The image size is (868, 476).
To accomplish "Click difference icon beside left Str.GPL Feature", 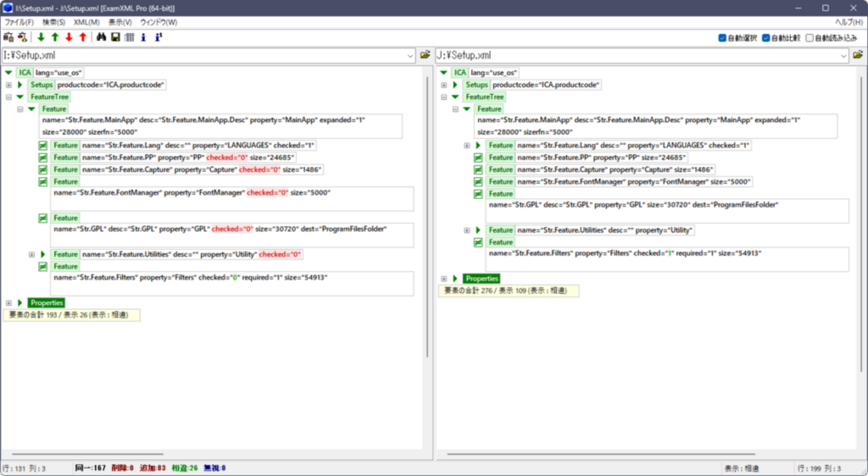I will click(x=42, y=218).
